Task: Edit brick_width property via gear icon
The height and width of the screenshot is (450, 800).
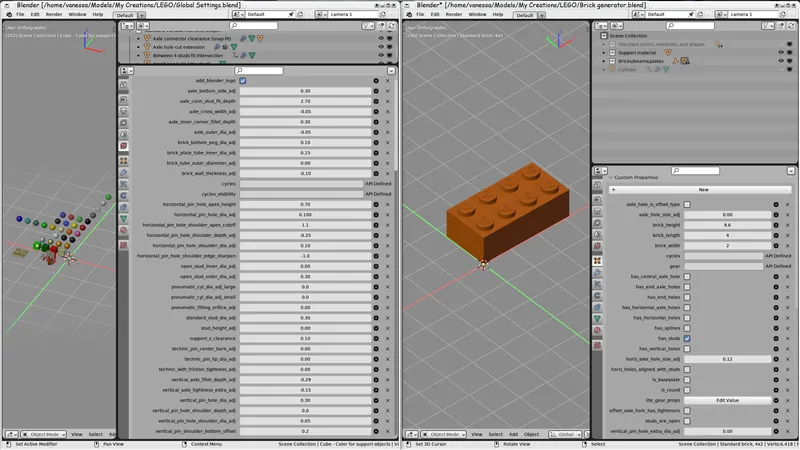Action: pyautogui.click(x=776, y=245)
